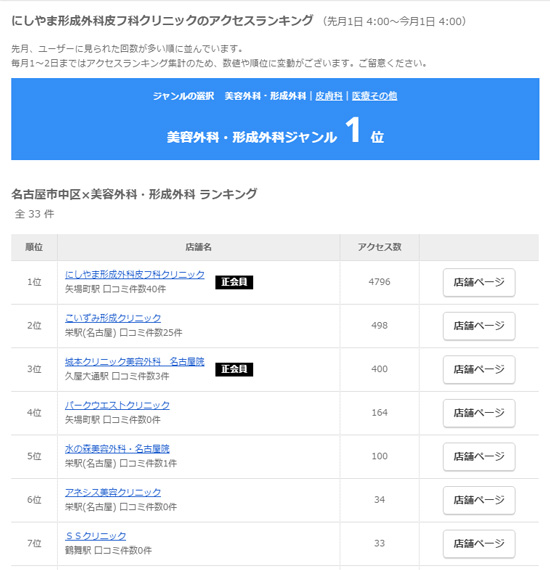Click 店舗ページ button for 水の森美容外科
The width and height of the screenshot is (550, 570).
click(x=479, y=457)
